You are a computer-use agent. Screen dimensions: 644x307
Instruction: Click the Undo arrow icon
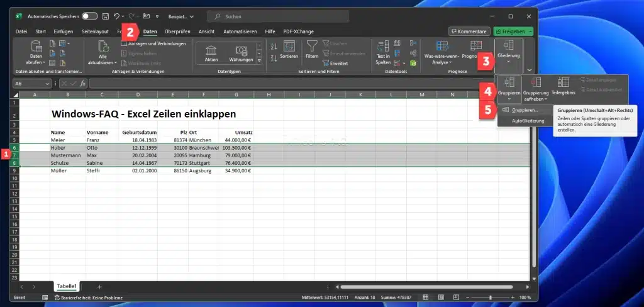[116, 16]
